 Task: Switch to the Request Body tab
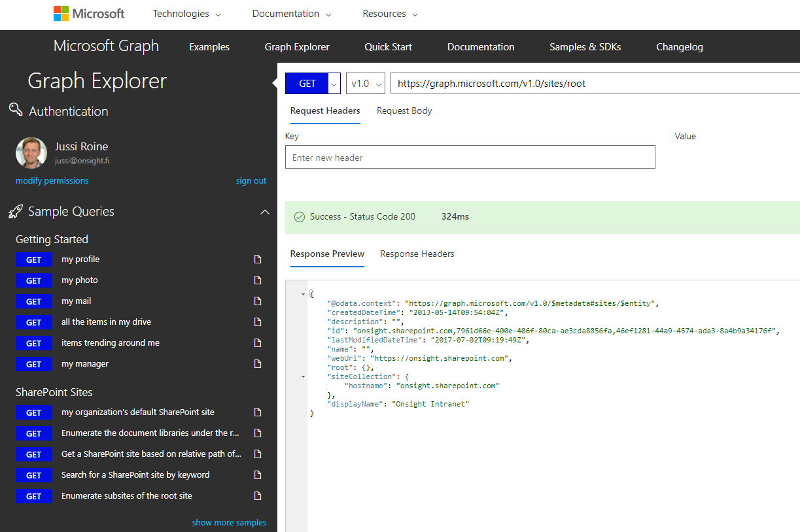(x=404, y=110)
